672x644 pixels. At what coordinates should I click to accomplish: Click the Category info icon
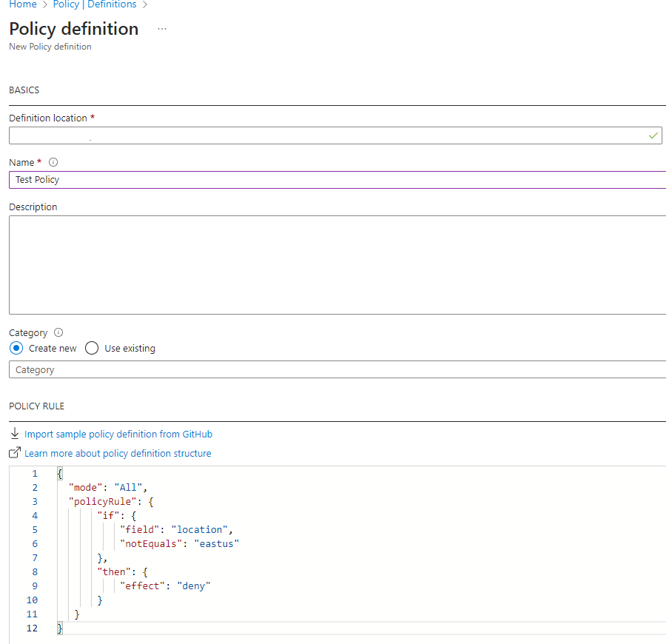click(58, 333)
